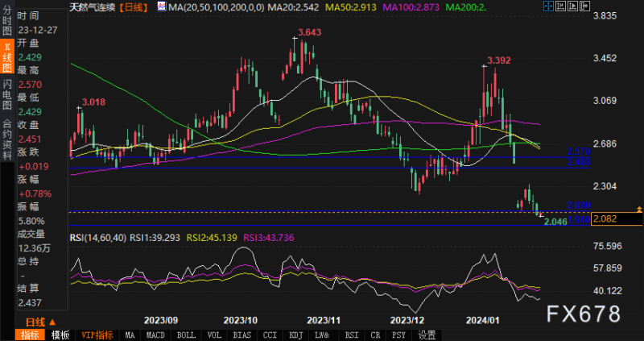
Task: Select the VOL indicator button
Action: (214, 335)
